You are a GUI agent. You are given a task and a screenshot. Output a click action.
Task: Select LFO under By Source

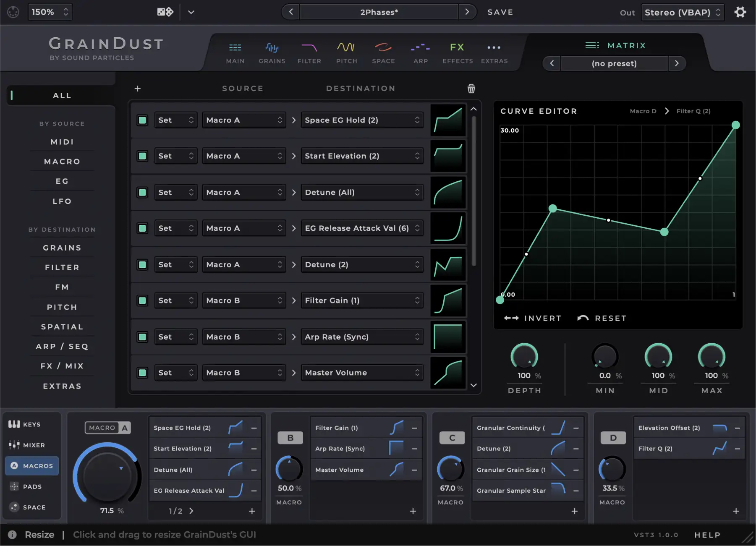(62, 201)
